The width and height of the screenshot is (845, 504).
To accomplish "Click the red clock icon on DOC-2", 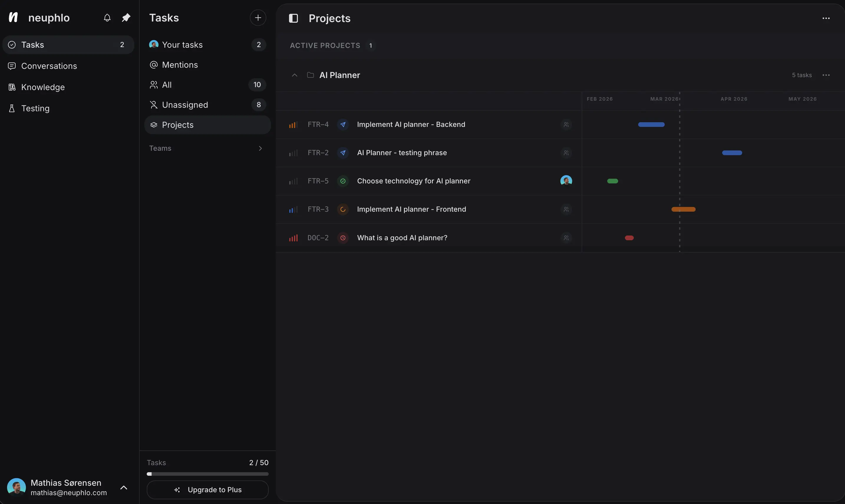I will click(x=343, y=238).
